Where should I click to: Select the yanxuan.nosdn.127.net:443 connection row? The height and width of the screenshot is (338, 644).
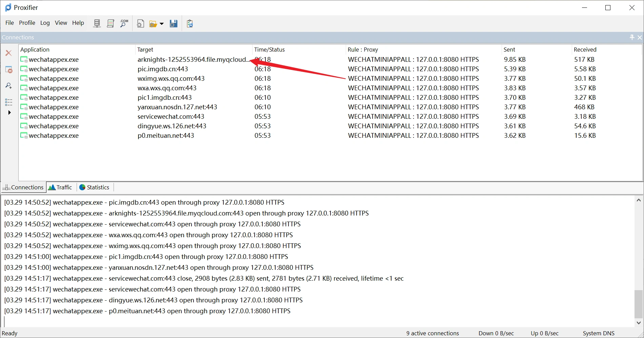[177, 107]
